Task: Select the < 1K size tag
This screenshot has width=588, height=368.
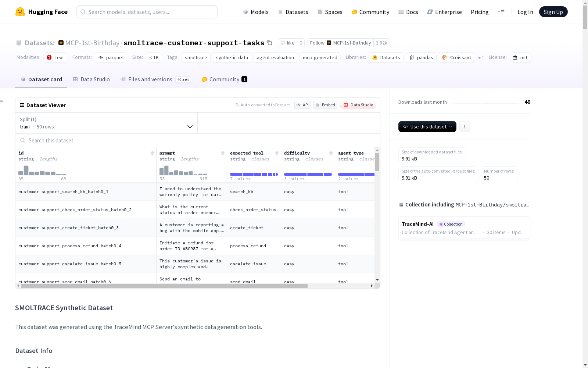Action: 154,57
